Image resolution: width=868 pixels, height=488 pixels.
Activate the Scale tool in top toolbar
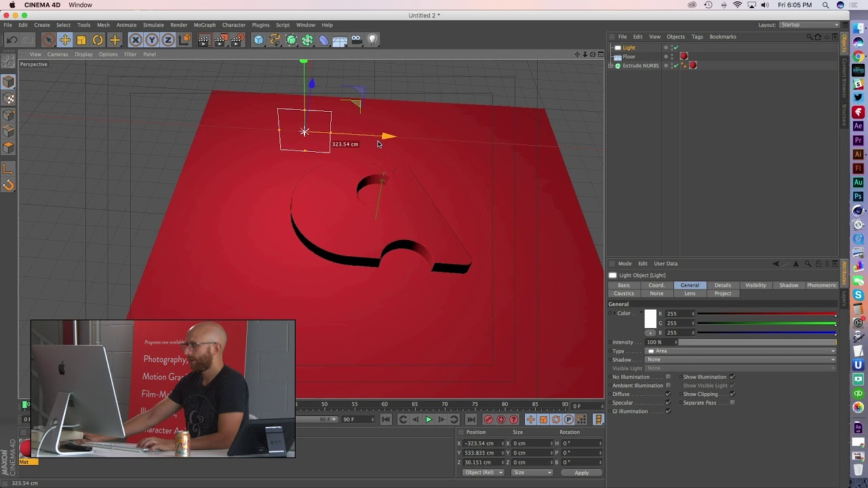click(81, 40)
